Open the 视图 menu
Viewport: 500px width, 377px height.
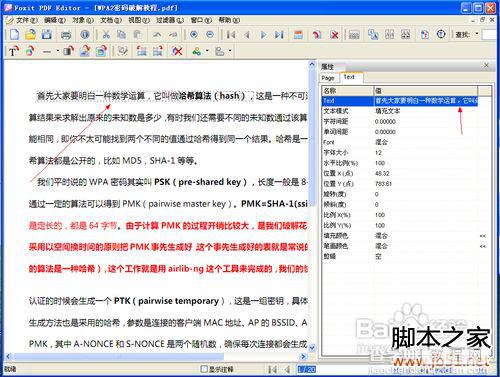[x=139, y=20]
